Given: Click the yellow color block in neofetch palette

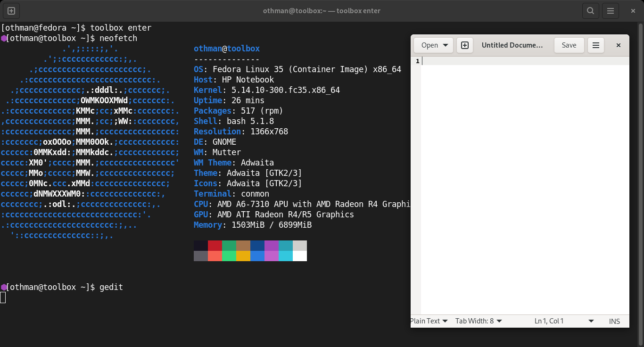Looking at the screenshot, I should coord(243,256).
